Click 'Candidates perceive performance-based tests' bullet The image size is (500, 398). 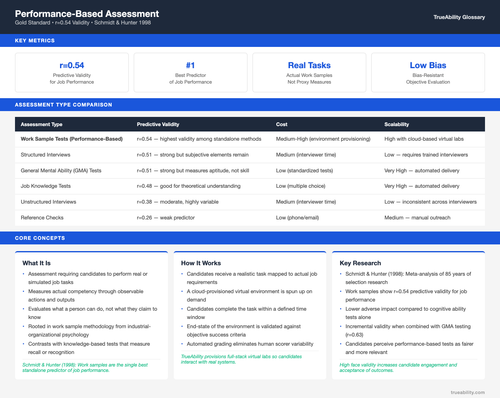tap(409, 348)
